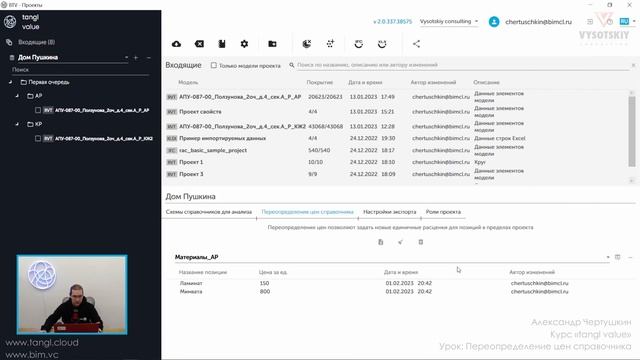640x360 pixels.
Task: Click coverage value 20623/20623
Action: pos(325,97)
